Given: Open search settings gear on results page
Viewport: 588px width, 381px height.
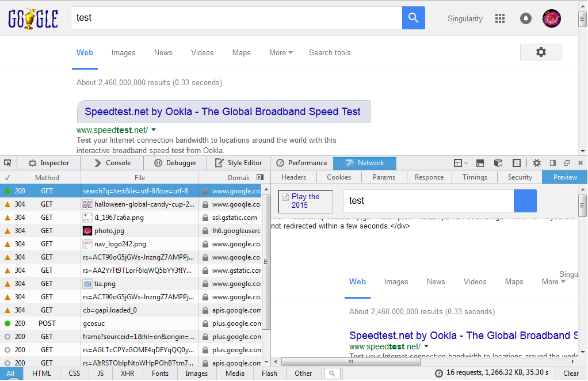Looking at the screenshot, I should click(x=540, y=52).
